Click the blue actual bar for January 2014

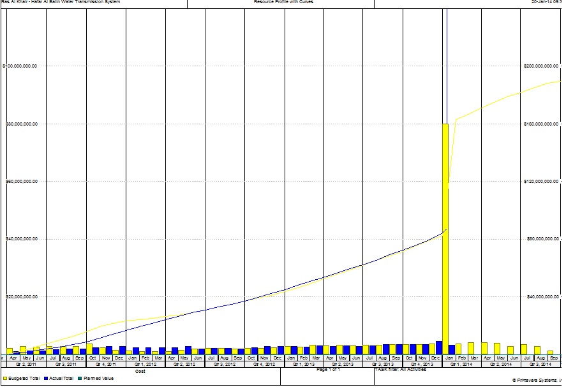452,349
